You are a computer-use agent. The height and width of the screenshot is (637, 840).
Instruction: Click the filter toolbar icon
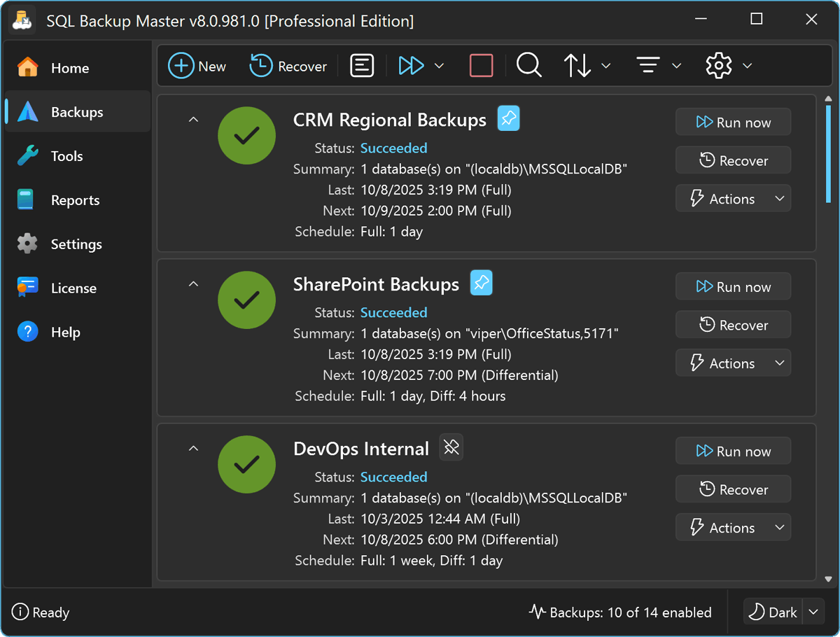(x=649, y=65)
